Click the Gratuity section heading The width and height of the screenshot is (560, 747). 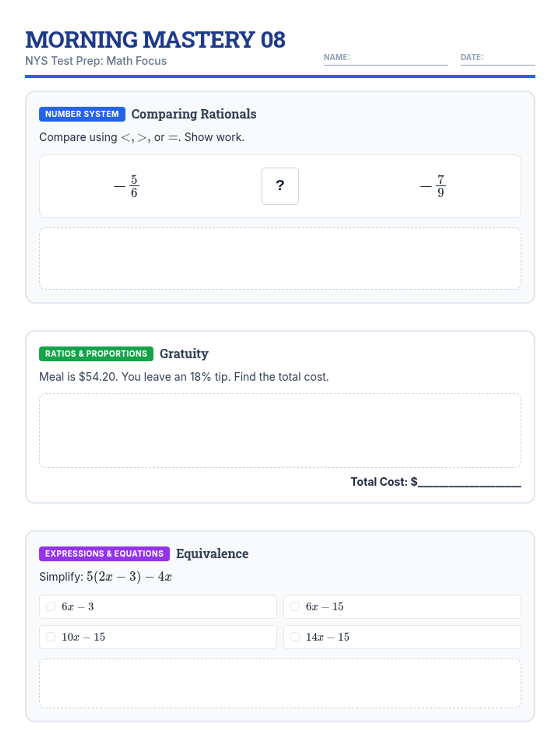pyautogui.click(x=184, y=353)
